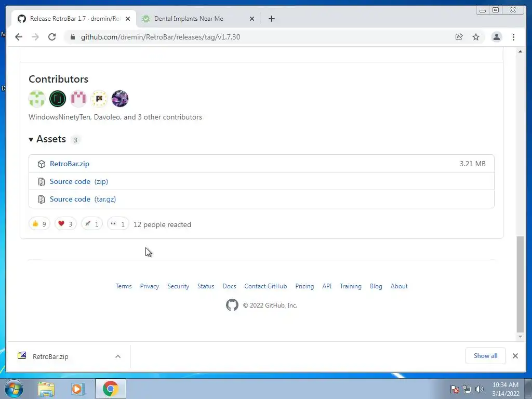The height and width of the screenshot is (399, 532).
Task: Click Show all downloads button
Action: pyautogui.click(x=486, y=355)
